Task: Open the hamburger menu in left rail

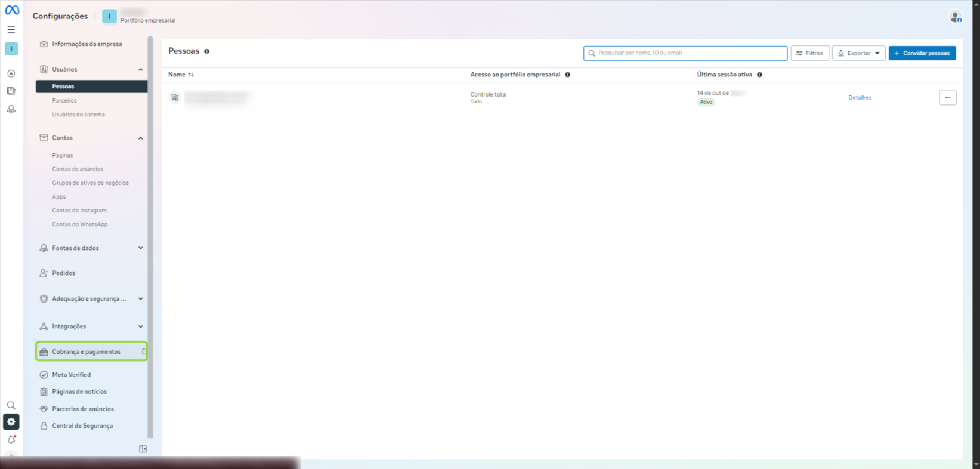Action: click(11, 29)
